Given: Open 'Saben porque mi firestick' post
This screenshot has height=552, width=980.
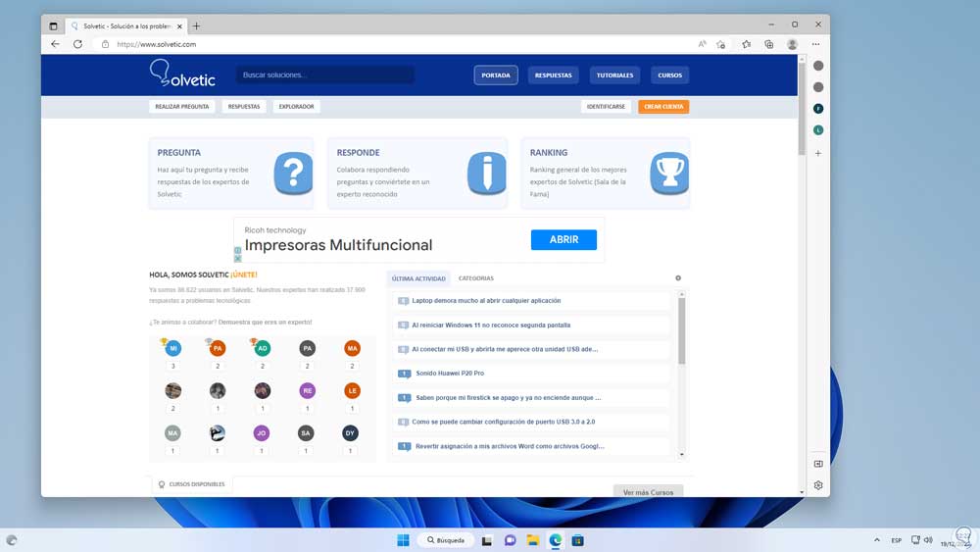Looking at the screenshot, I should pos(508,398).
